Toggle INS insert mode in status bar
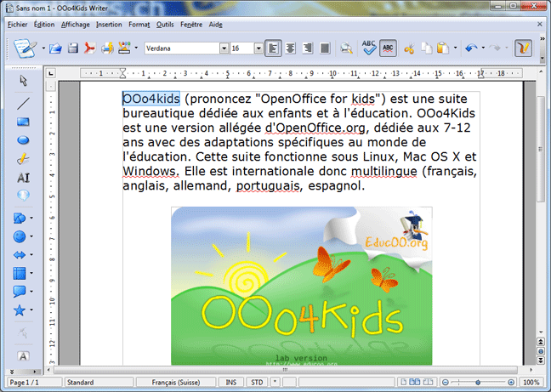The height and width of the screenshot is (392, 551). [231, 382]
